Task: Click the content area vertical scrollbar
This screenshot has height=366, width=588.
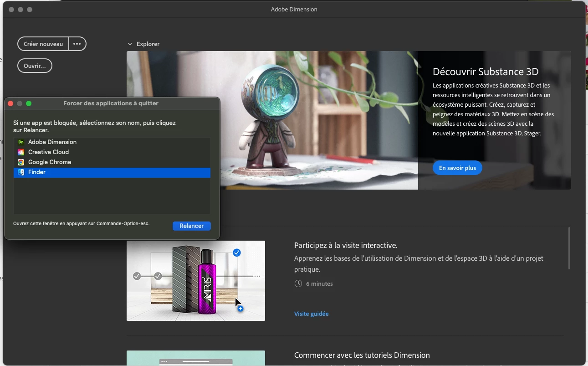Action: click(569, 248)
